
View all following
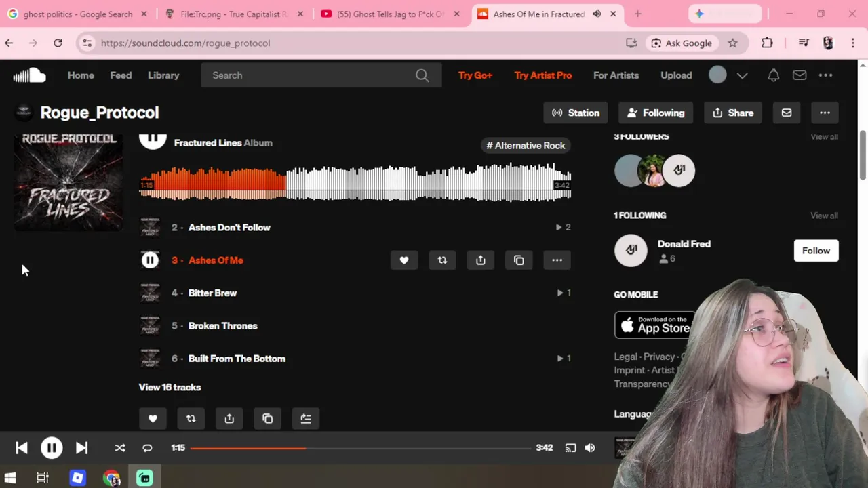coord(824,216)
